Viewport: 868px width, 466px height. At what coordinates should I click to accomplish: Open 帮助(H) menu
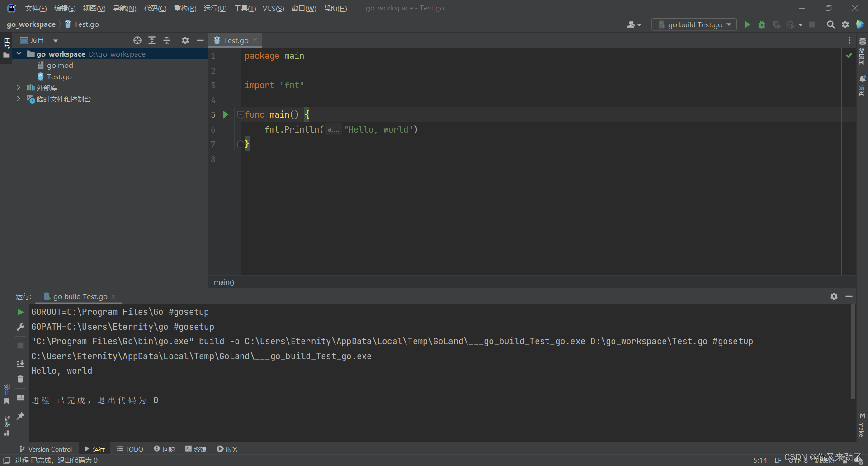(335, 8)
